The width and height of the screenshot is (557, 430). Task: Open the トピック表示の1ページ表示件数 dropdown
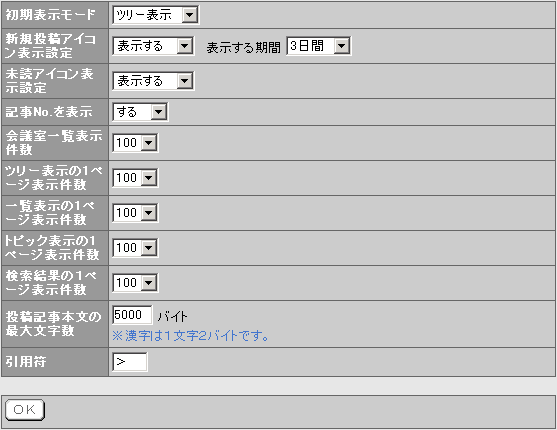[x=135, y=248]
